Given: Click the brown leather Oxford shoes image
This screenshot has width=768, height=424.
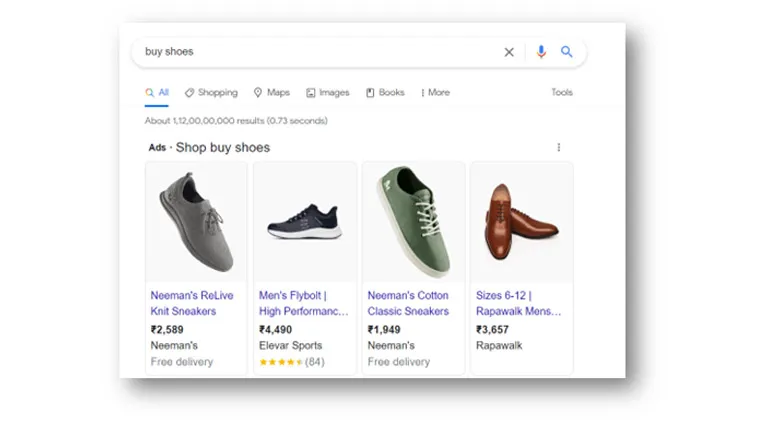Looking at the screenshot, I should (x=522, y=222).
